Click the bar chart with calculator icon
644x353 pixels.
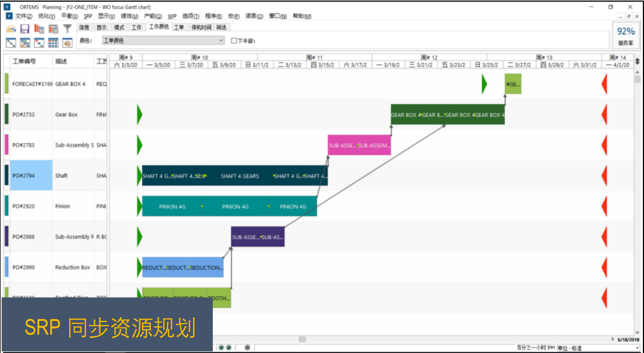[39, 29]
